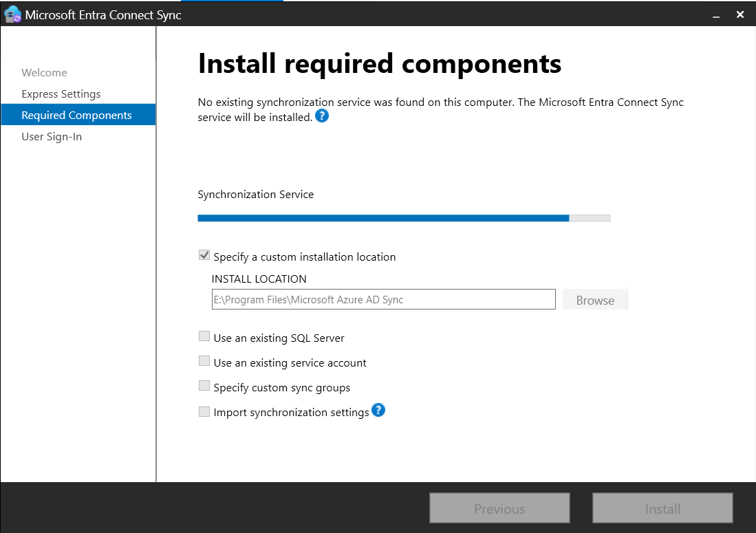Select the Required Components step
Viewport: 756px width, 533px height.
(76, 115)
